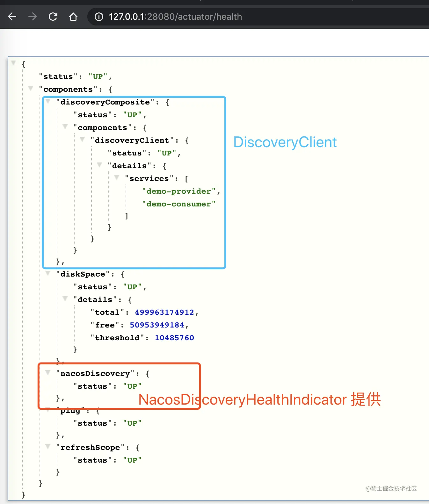Collapse the services array
The height and width of the screenshot is (504, 429).
(117, 177)
